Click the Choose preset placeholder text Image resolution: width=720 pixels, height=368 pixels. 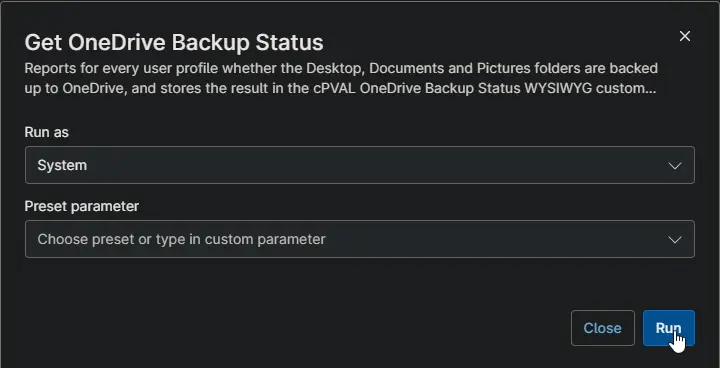[x=181, y=239]
